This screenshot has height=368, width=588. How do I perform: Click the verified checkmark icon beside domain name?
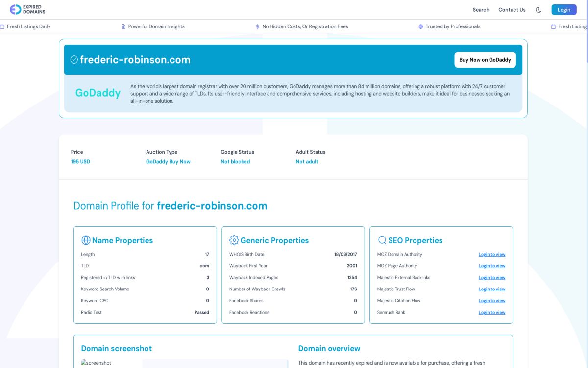pos(74,60)
